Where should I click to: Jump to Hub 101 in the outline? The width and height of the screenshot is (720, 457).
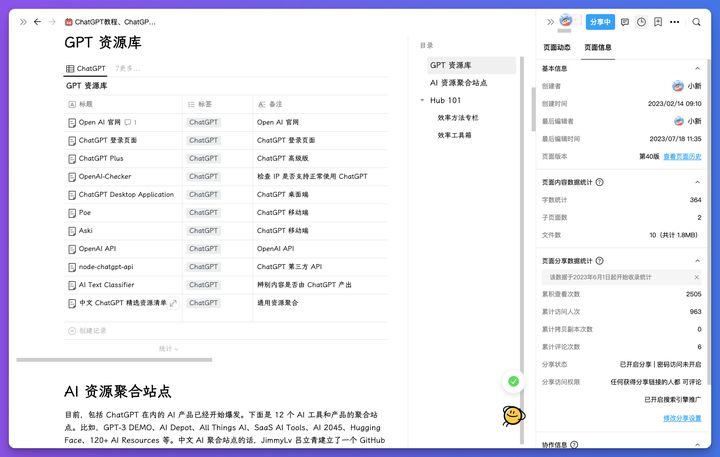(x=445, y=100)
